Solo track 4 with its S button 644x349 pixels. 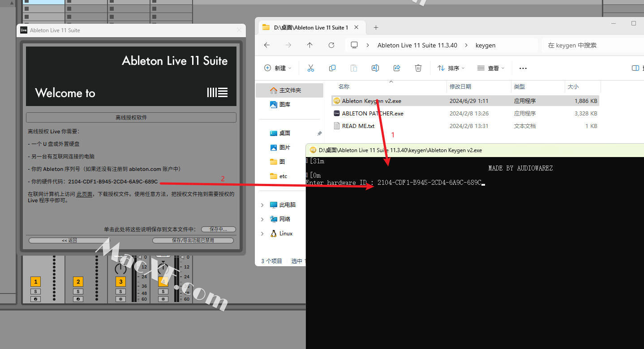[x=163, y=291]
